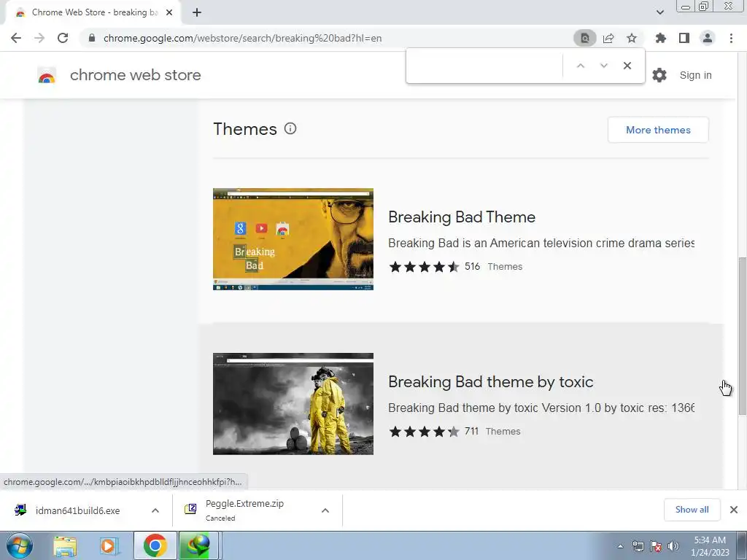The height and width of the screenshot is (560, 747).
Task: Bookmark this tab with the star
Action: pos(632,38)
